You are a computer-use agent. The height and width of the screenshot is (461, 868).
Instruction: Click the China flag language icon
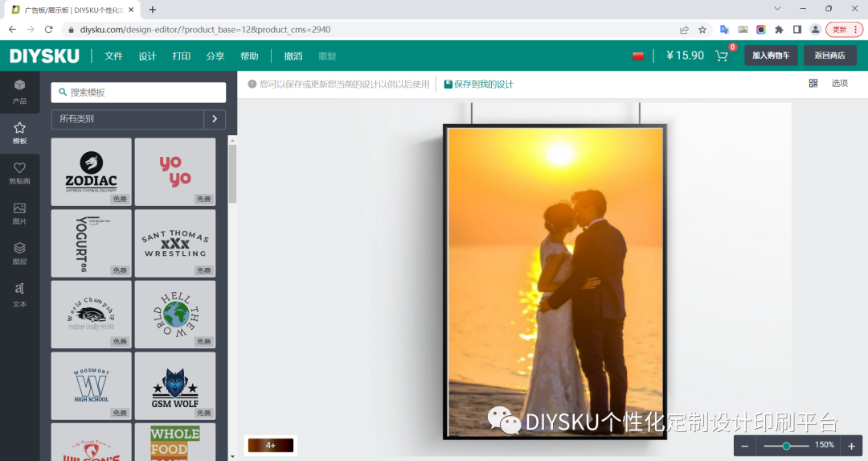pos(637,56)
